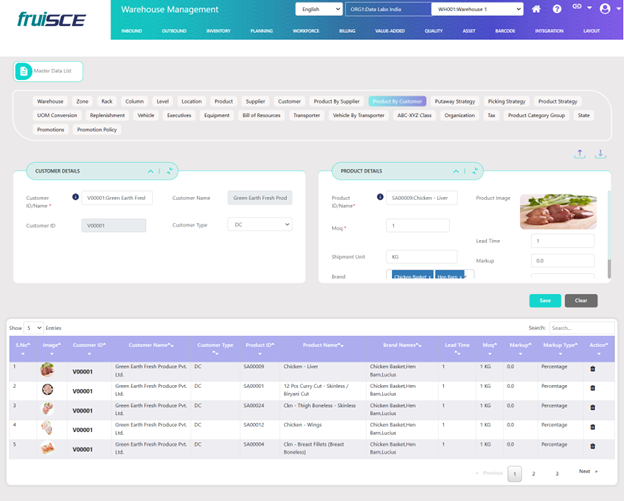The image size is (624, 501).
Task: Delete the Ckn - Wings row
Action: (x=591, y=428)
